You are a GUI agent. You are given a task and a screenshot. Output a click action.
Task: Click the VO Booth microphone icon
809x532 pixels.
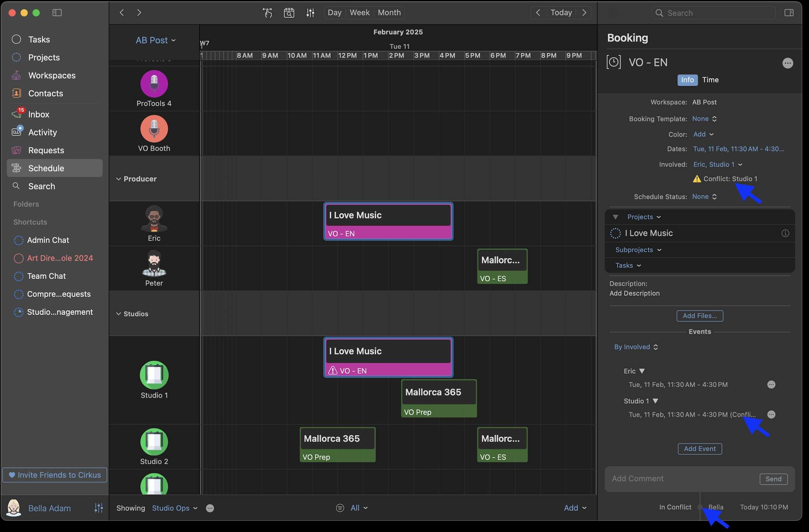[x=154, y=129]
